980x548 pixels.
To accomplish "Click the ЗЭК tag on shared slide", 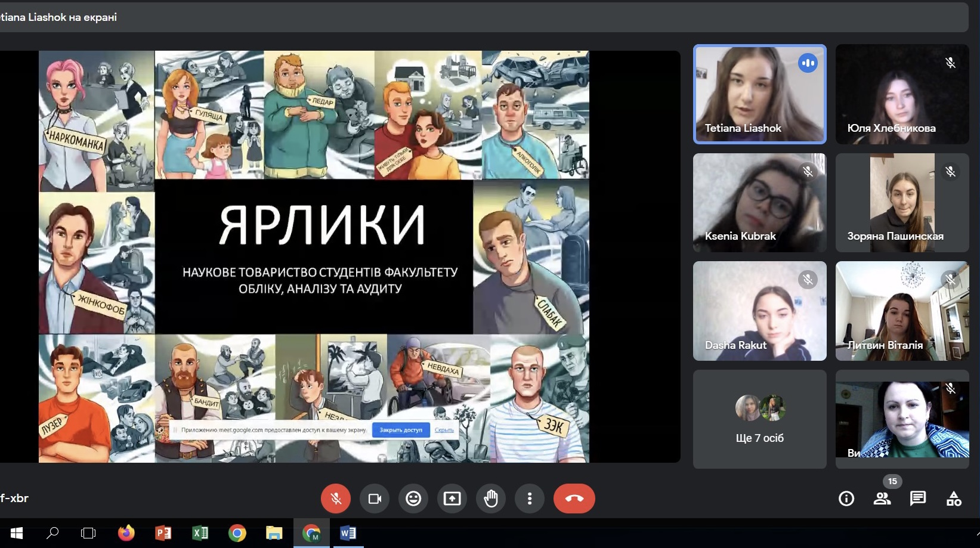I will [554, 425].
